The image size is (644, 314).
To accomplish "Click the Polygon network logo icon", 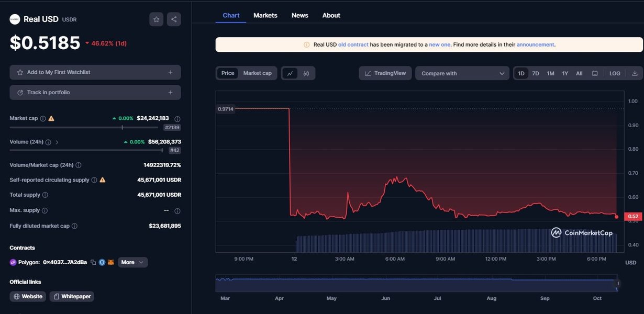I will point(13,262).
